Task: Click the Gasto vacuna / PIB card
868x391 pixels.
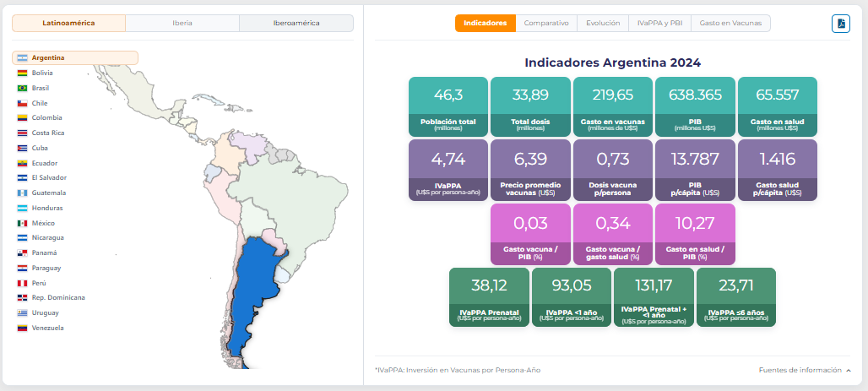Action: tap(530, 234)
